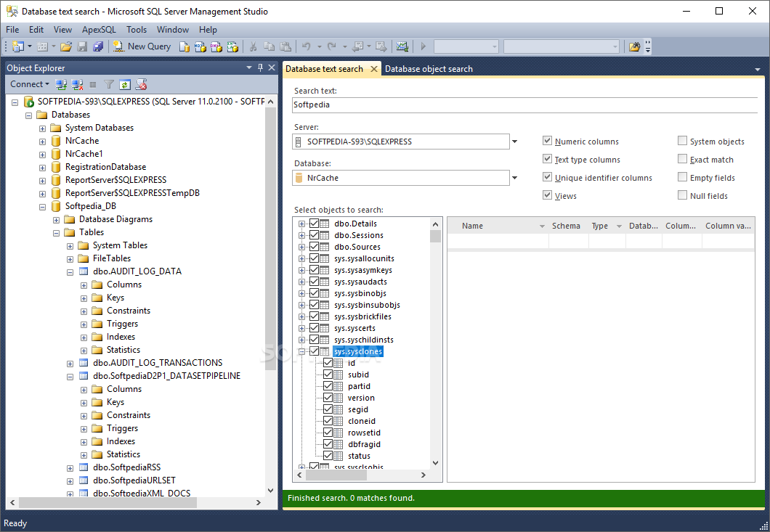Uncheck dbo.Details table checkbox
Image resolution: width=770 pixels, height=532 pixels.
pyautogui.click(x=315, y=224)
